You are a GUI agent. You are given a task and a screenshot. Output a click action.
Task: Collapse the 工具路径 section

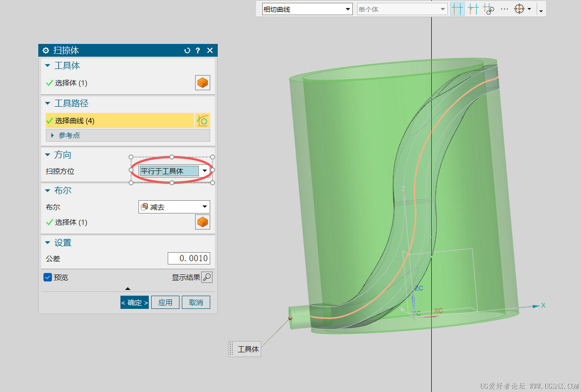point(47,103)
